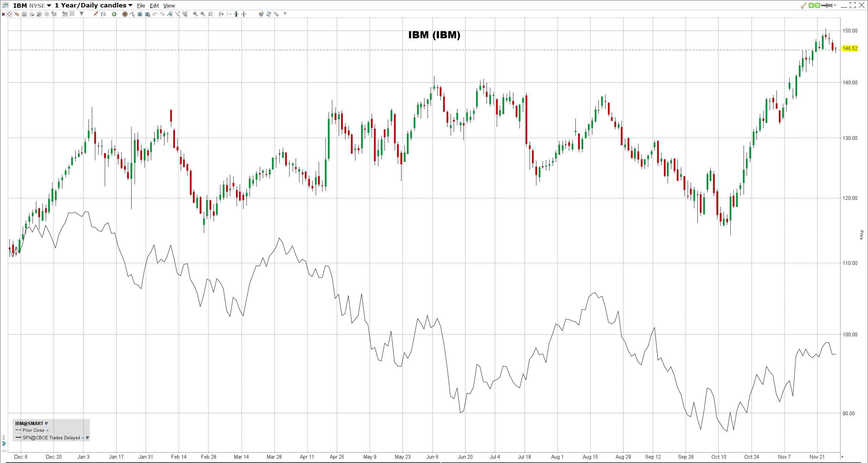Click the IBM@SMART legend label
Viewport: 868px width, 463px height.
point(29,423)
